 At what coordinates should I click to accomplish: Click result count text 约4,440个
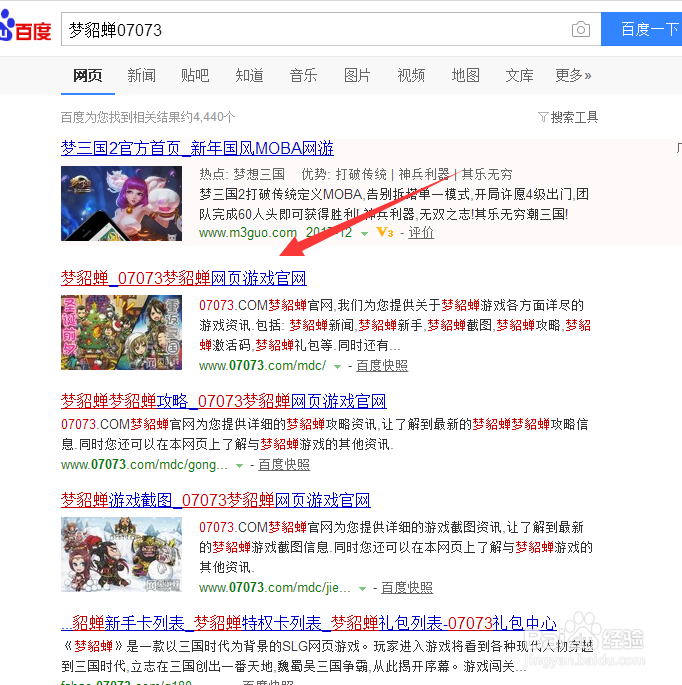tap(208, 117)
